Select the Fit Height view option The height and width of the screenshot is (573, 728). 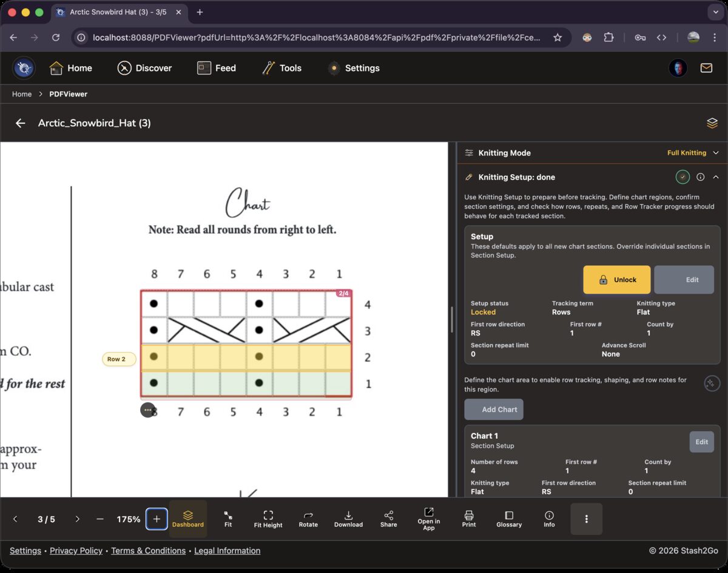click(268, 519)
